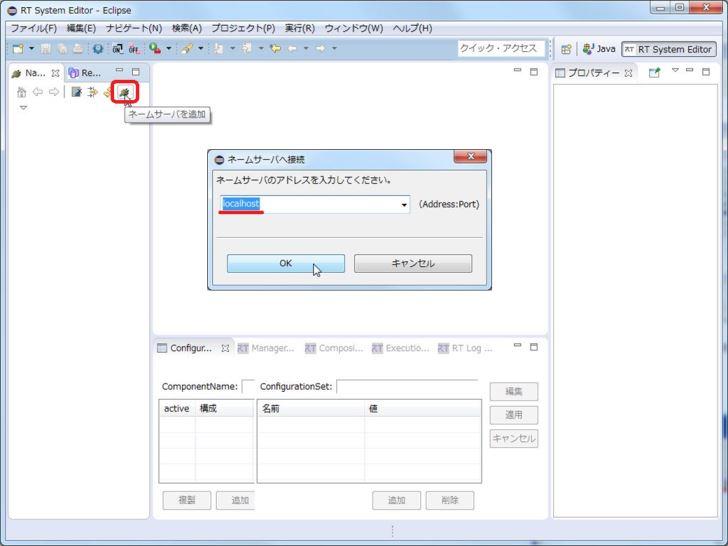Select the Configuration View tab
728x546 pixels.
click(193, 348)
